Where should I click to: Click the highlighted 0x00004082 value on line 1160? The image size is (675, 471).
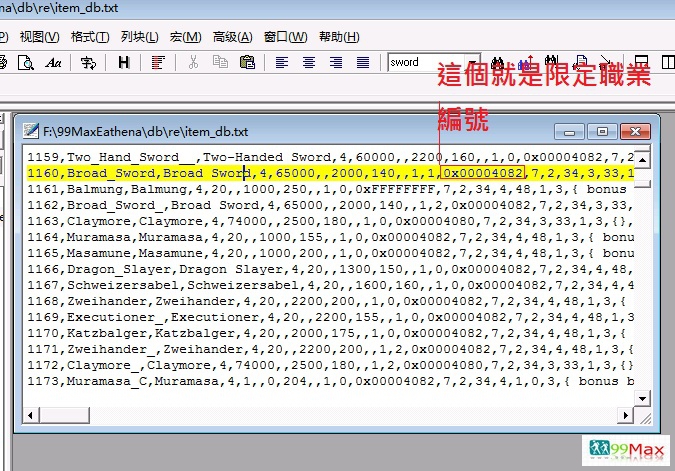pyautogui.click(x=482, y=173)
